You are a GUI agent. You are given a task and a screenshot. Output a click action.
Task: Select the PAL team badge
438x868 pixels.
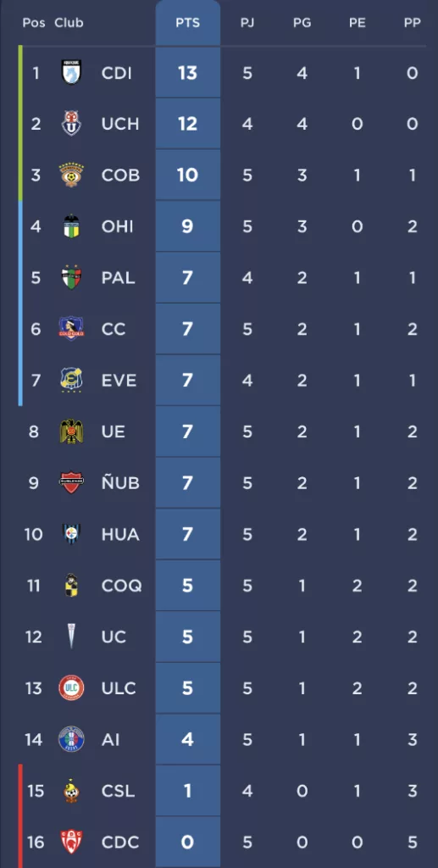[71, 277]
